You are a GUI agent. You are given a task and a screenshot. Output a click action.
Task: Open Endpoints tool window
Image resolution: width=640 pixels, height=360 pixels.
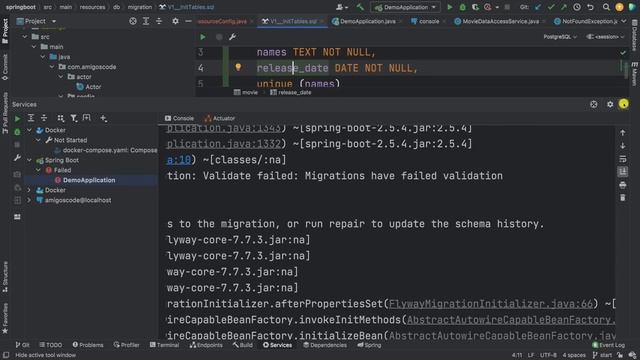coord(206,345)
